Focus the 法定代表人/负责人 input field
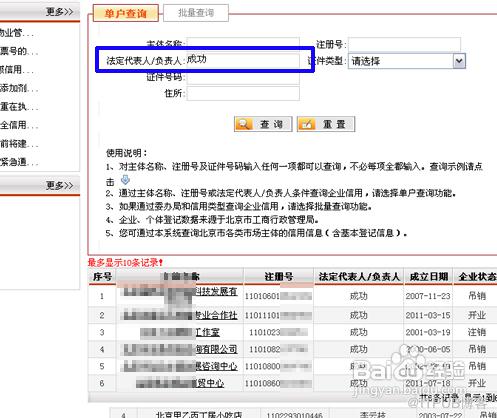The width and height of the screenshot is (497, 418). pyautogui.click(x=243, y=60)
